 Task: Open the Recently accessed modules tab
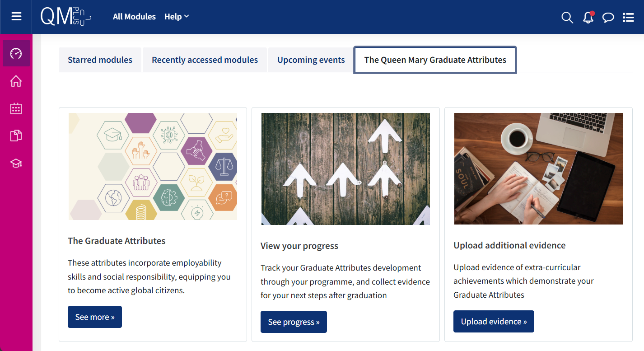[x=205, y=60]
